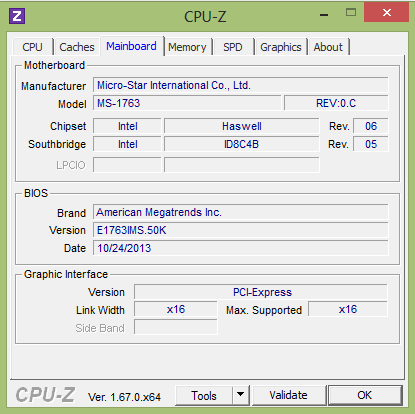Click the CPU-Z purple Z title icon
The image size is (415, 414).
17,16
